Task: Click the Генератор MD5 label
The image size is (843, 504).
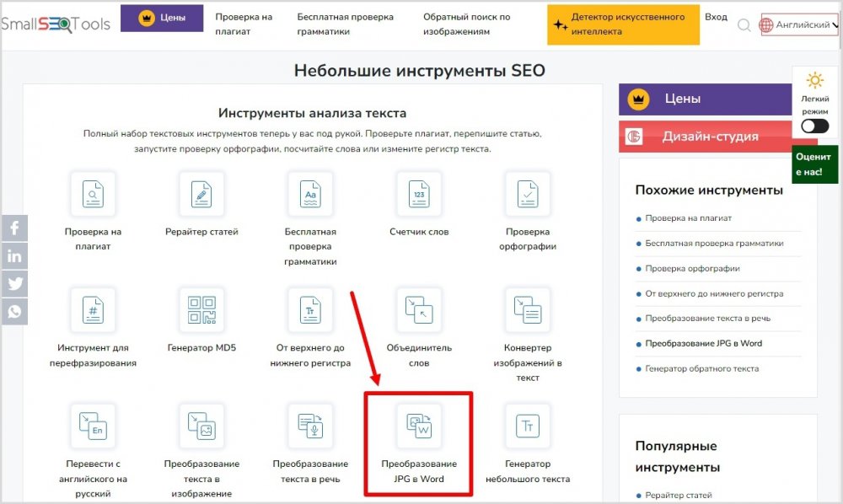Action: pos(201,348)
